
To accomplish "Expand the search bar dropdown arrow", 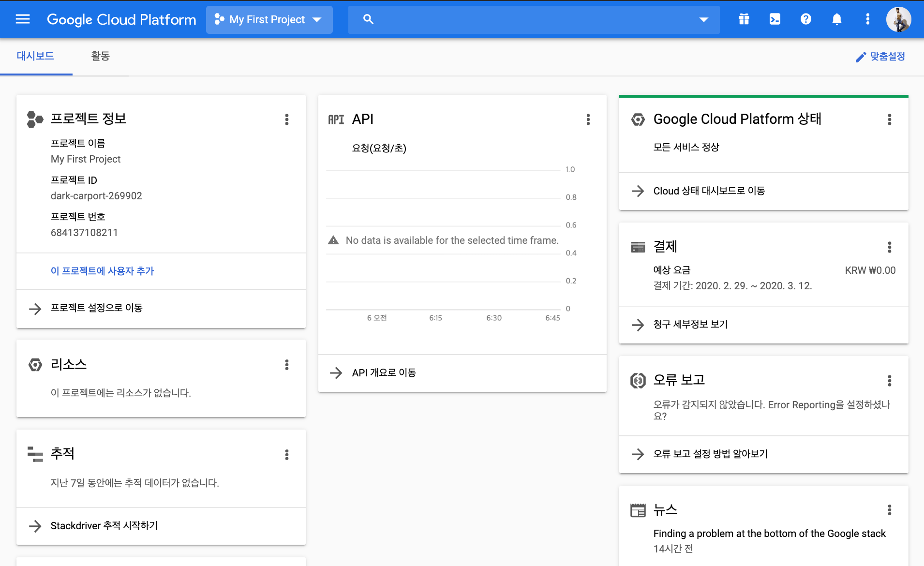I will coord(704,19).
